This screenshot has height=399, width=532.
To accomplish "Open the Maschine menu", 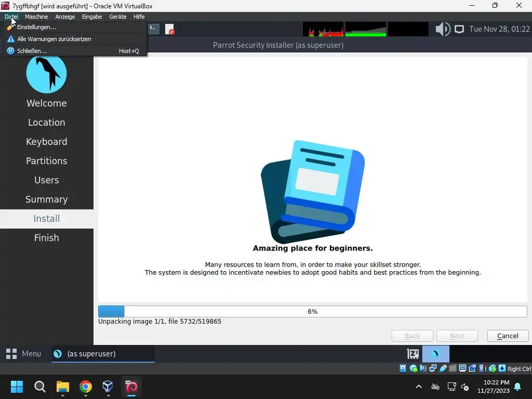I will point(36,17).
